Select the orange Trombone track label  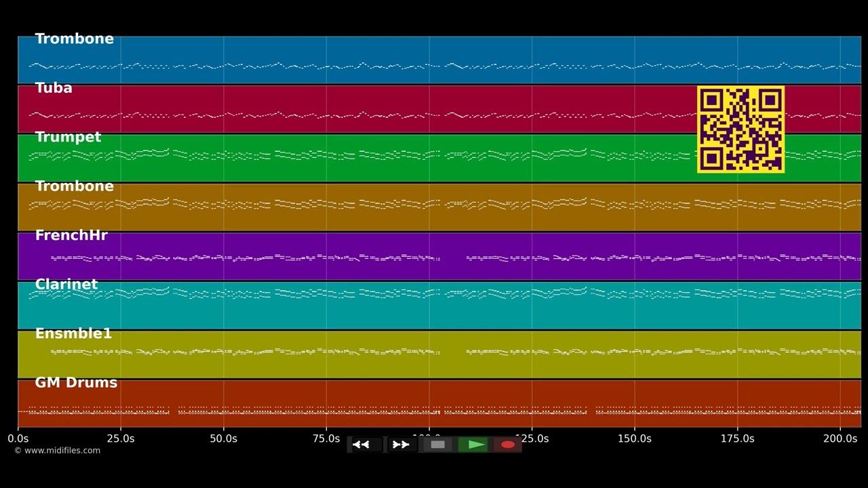tap(75, 186)
